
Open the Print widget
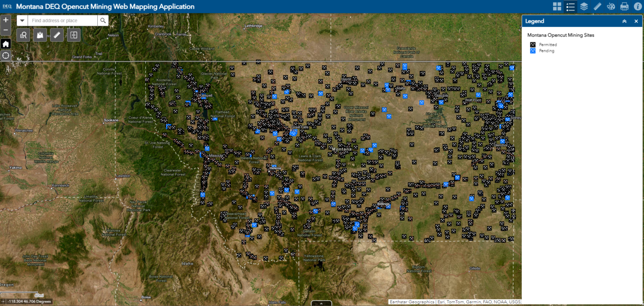point(624,7)
